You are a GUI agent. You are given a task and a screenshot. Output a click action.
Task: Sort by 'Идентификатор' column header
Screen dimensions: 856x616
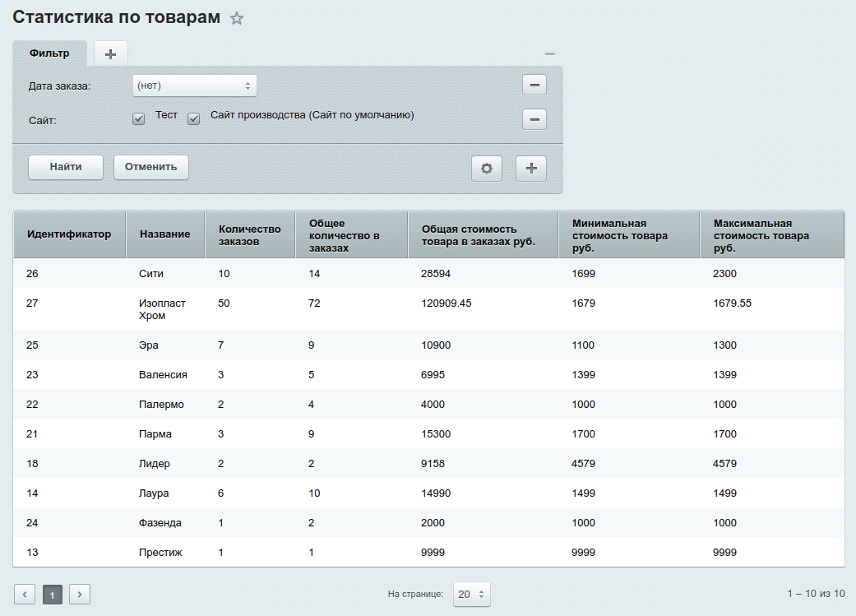coord(69,234)
